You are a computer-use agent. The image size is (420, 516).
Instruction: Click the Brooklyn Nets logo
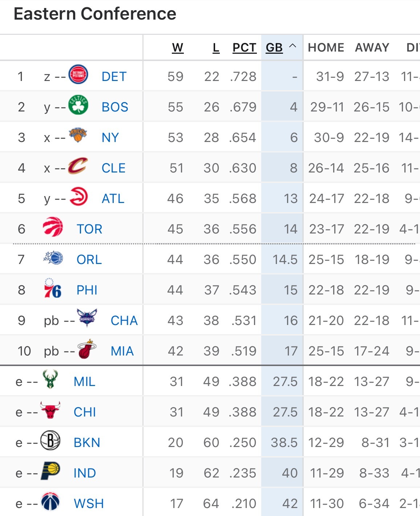(50, 440)
